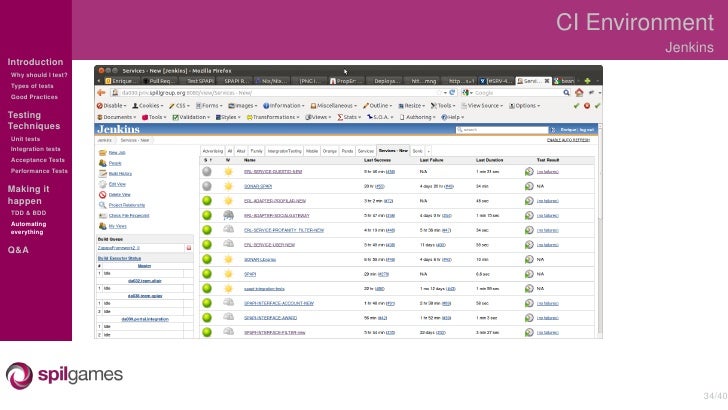Click the spilgames logo on the slide
The height and width of the screenshot is (410, 728).
tap(65, 375)
